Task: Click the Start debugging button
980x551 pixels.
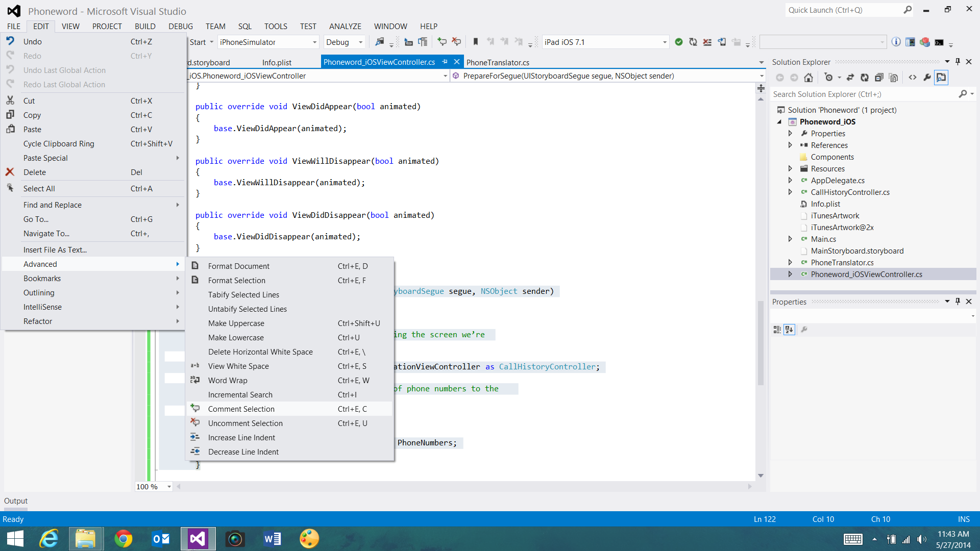Action: pos(198,42)
